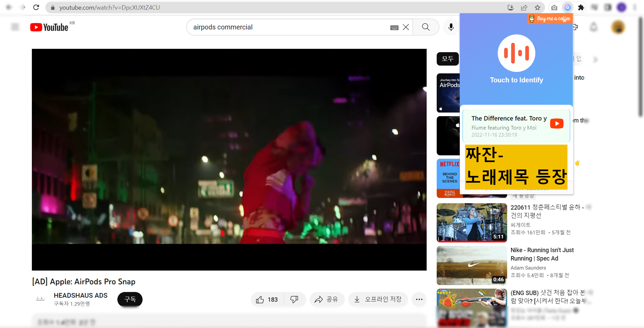Open The Difference on YouTube via red play icon

click(x=557, y=123)
